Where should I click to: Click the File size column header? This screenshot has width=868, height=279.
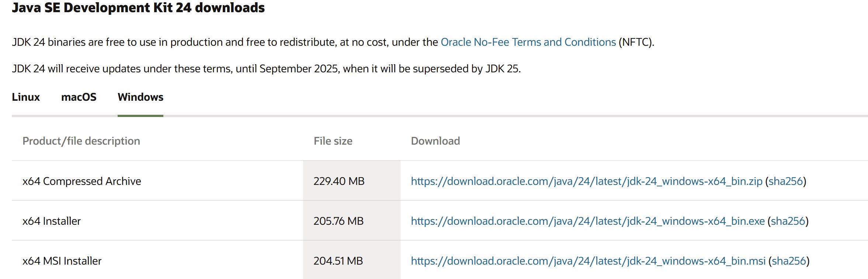[x=333, y=141]
